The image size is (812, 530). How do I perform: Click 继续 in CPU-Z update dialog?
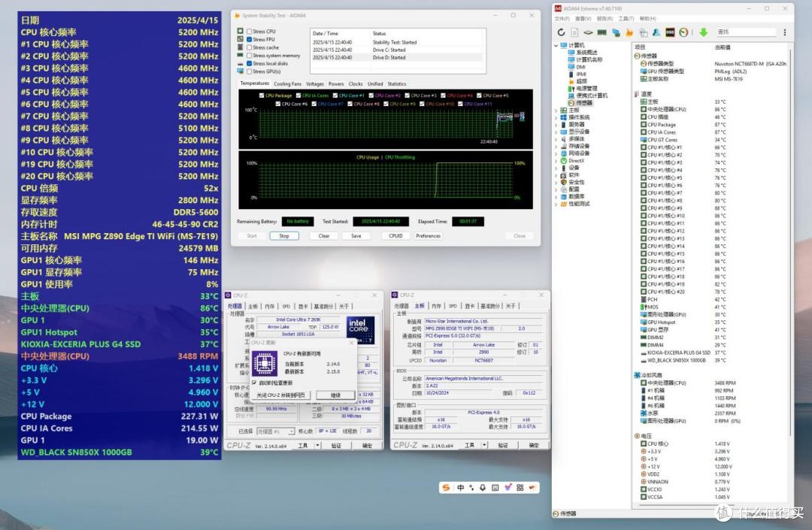(x=335, y=395)
